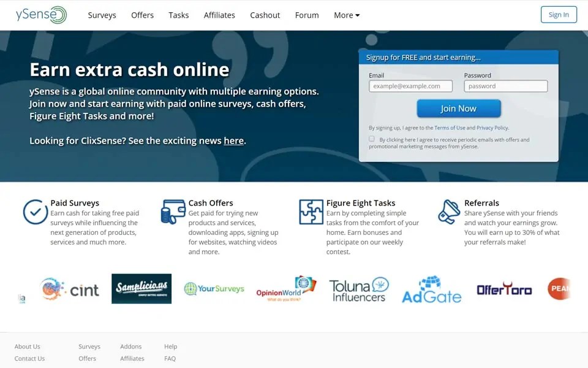The image size is (588, 368).
Task: Expand the More navigation dropdown
Action: (x=347, y=15)
